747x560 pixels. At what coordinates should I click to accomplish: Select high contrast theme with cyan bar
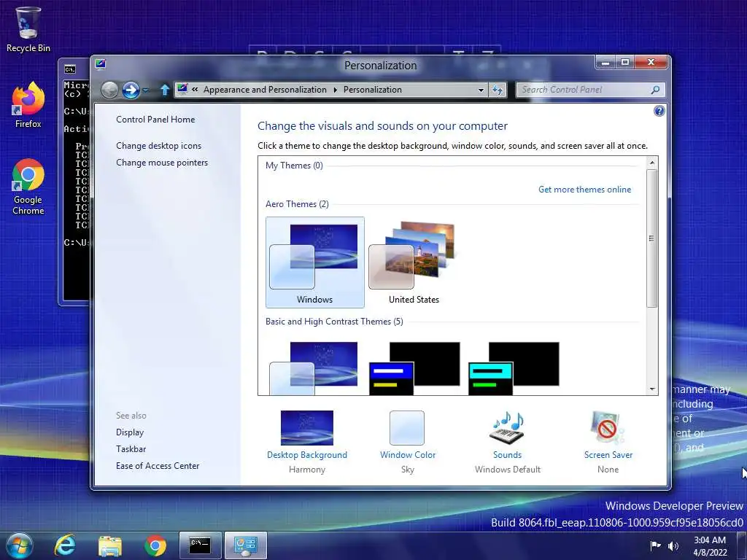514,367
